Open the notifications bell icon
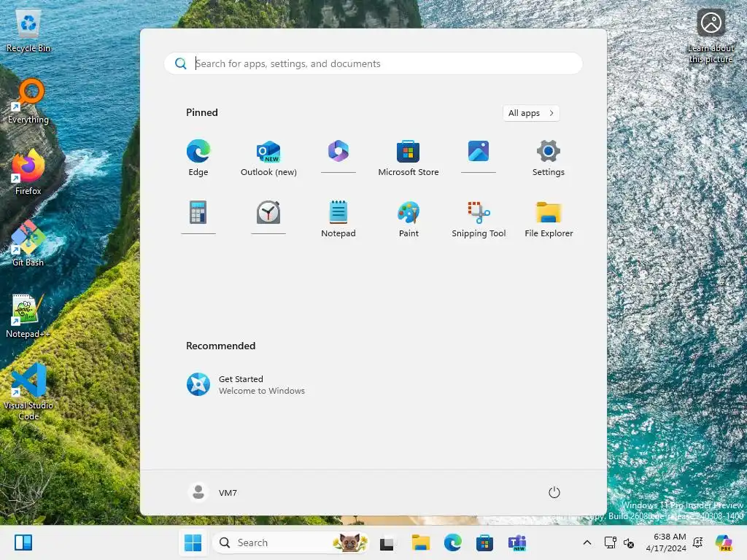This screenshot has width=747, height=560. [x=698, y=542]
